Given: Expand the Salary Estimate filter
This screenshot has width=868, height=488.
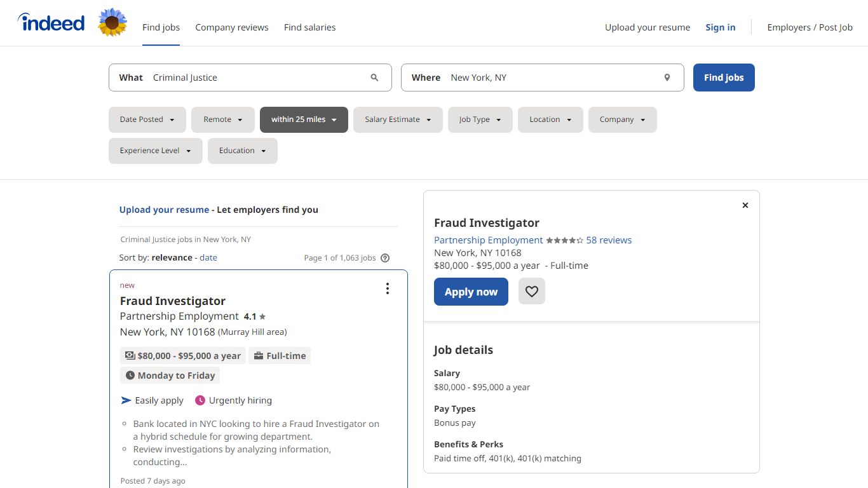Looking at the screenshot, I should 398,119.
